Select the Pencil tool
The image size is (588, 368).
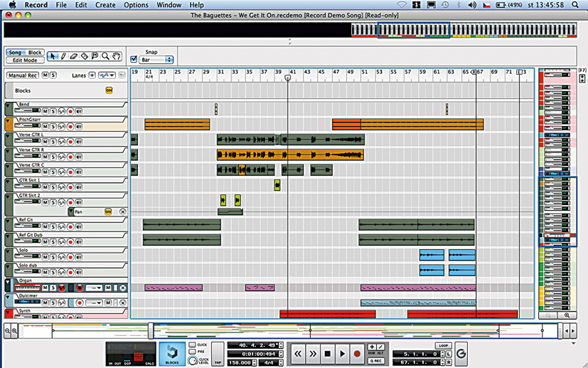[x=63, y=56]
